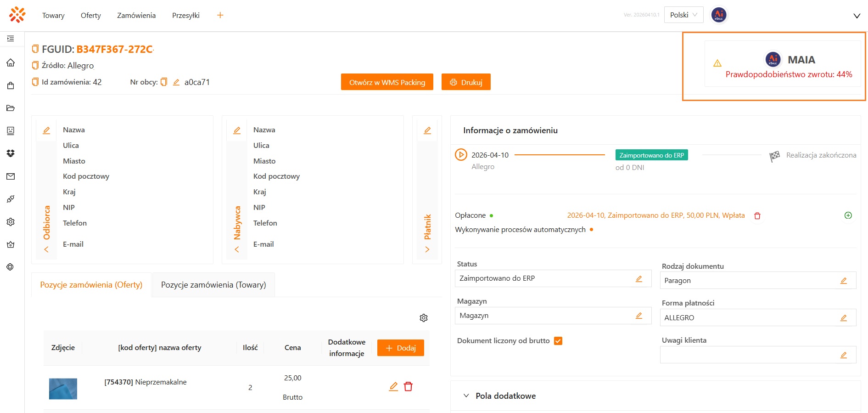
Task: Copy the FGUID using the copy icon
Action: 35,49
